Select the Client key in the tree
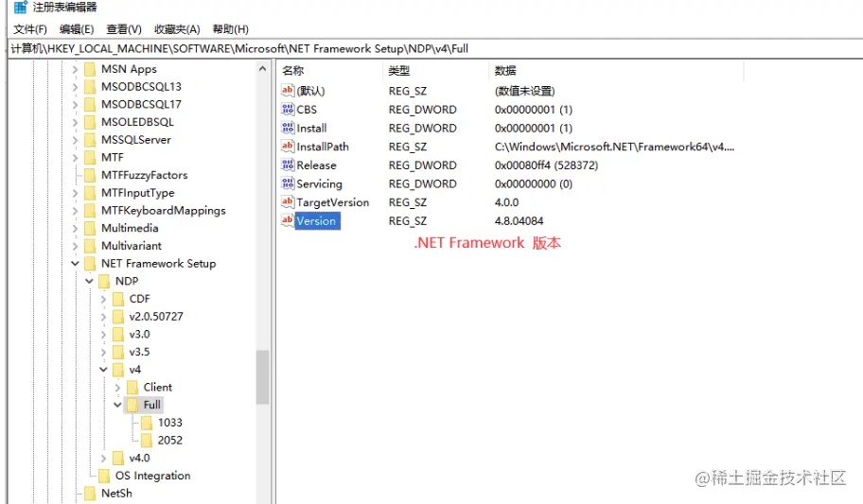863x504 pixels. [x=157, y=388]
